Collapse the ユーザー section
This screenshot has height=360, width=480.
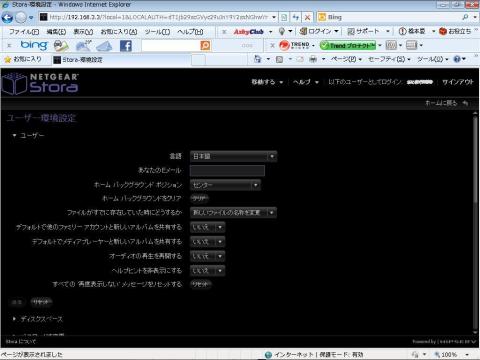pyautogui.click(x=28, y=135)
